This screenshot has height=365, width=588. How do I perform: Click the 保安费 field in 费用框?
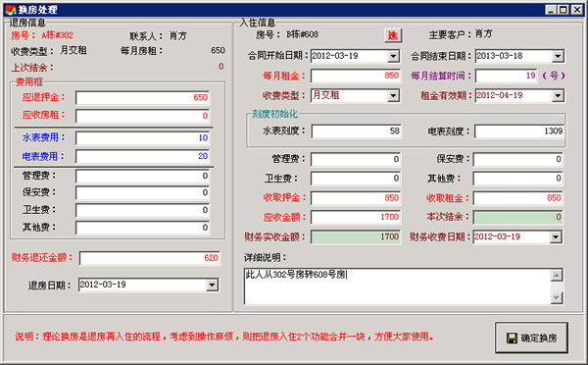tap(142, 192)
